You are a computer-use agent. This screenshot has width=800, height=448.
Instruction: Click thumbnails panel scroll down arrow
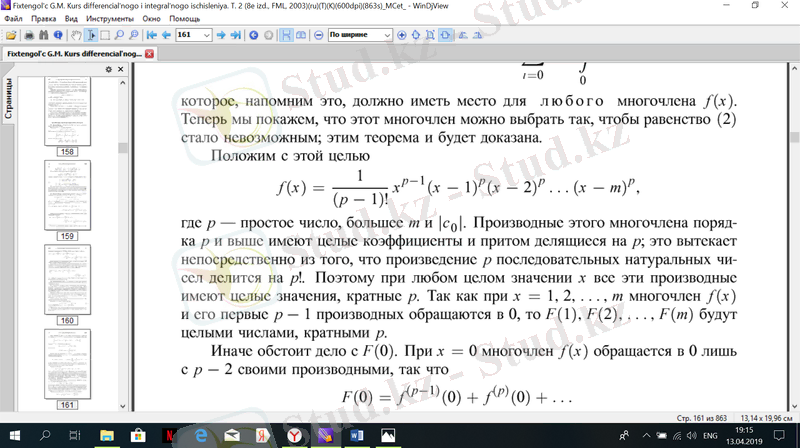(122, 406)
